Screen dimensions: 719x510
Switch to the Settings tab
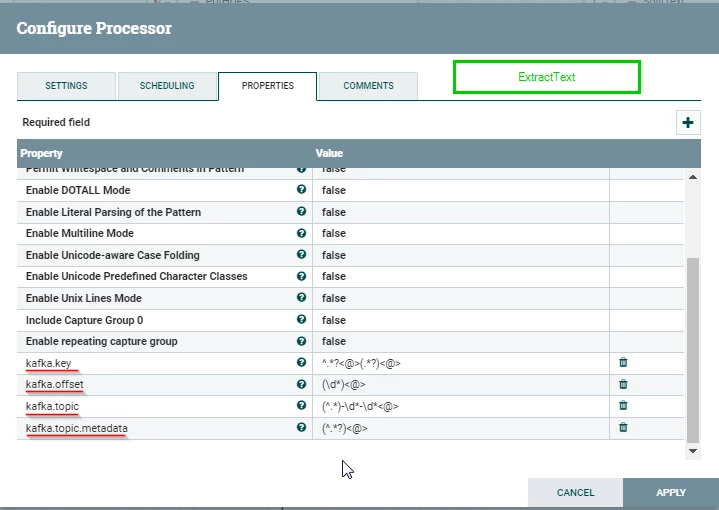pos(66,86)
